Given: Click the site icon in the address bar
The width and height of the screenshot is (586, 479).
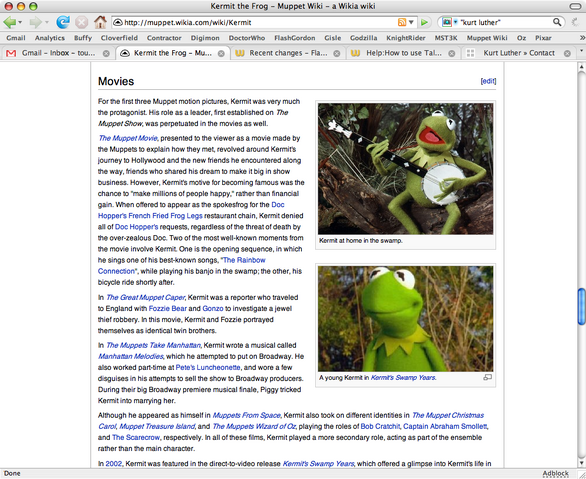Looking at the screenshot, I should (x=118, y=22).
